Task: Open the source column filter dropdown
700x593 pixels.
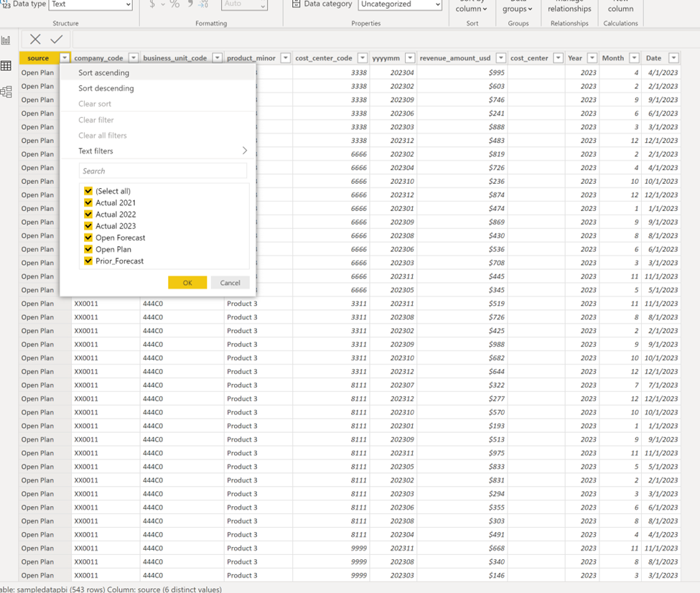Action: 65,58
